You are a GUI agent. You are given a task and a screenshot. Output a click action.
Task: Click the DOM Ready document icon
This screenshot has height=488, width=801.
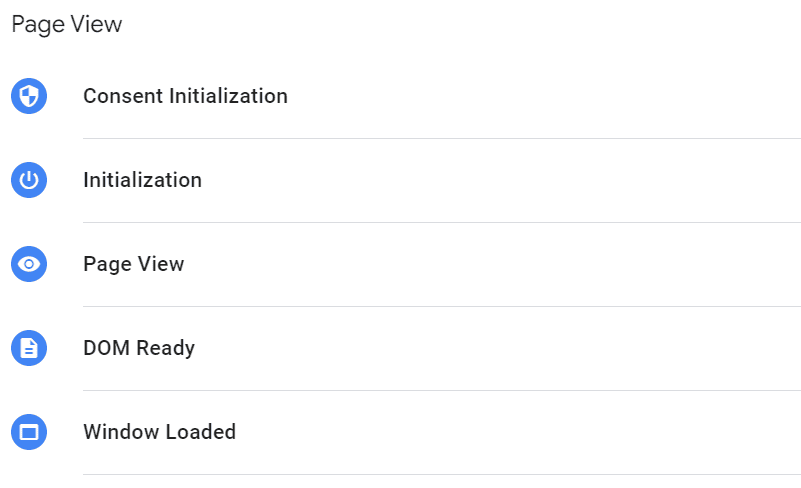pos(29,348)
